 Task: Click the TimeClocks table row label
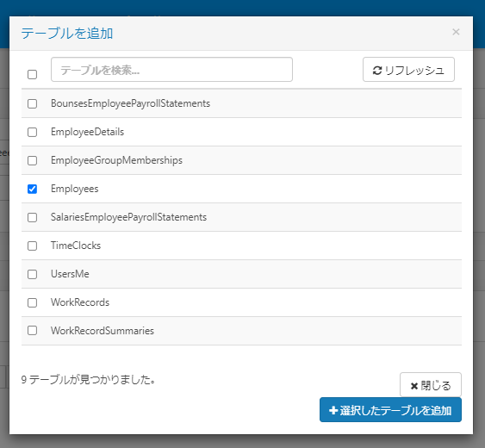[76, 246]
